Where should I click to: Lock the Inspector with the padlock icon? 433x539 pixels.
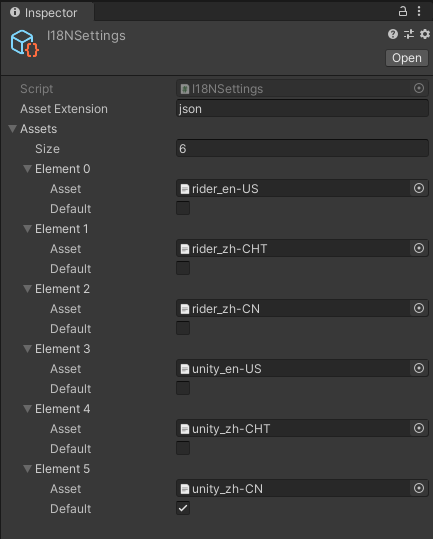[403, 11]
